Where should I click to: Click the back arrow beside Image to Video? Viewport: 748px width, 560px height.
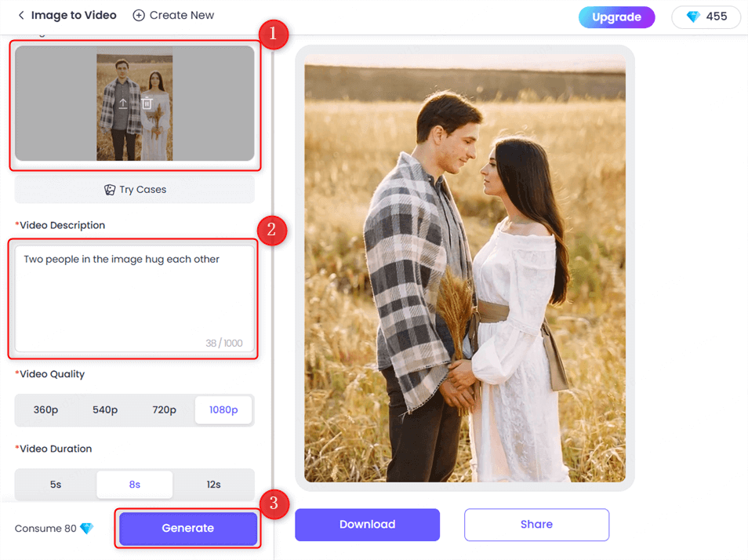click(x=21, y=16)
